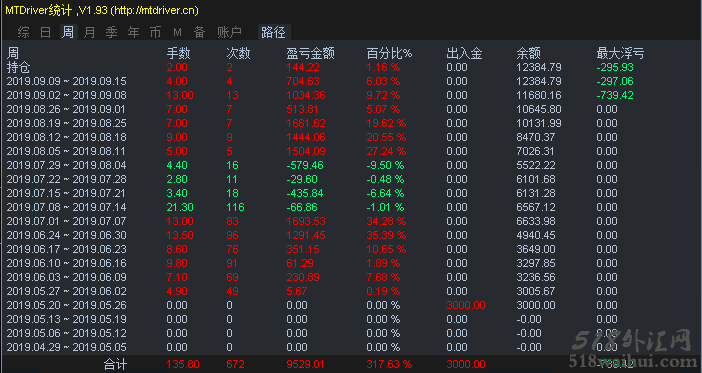
Task: Select row 2019.05.06 ~ 2019.05.12
Action: pos(67,333)
